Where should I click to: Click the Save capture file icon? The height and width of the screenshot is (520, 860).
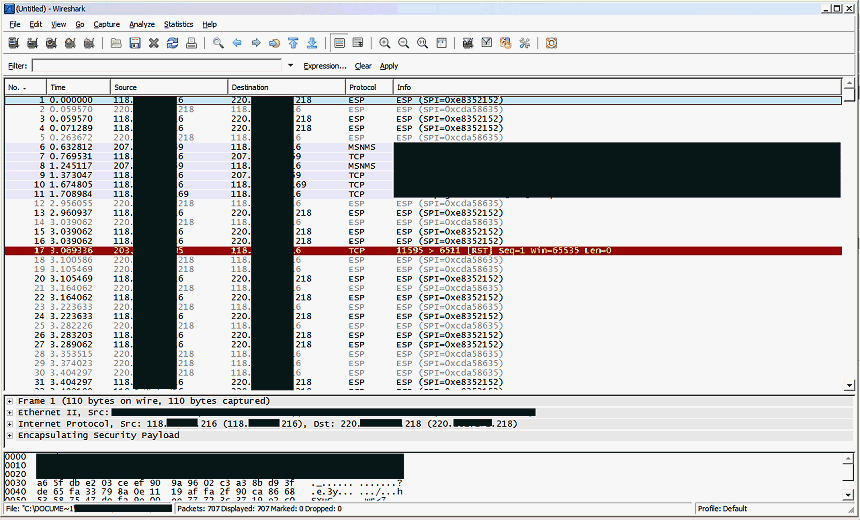[135, 43]
